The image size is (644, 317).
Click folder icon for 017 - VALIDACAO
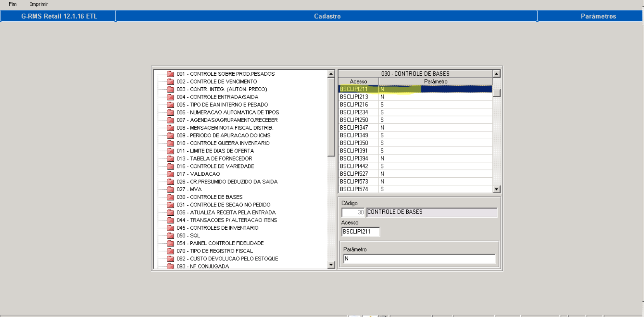pos(170,174)
